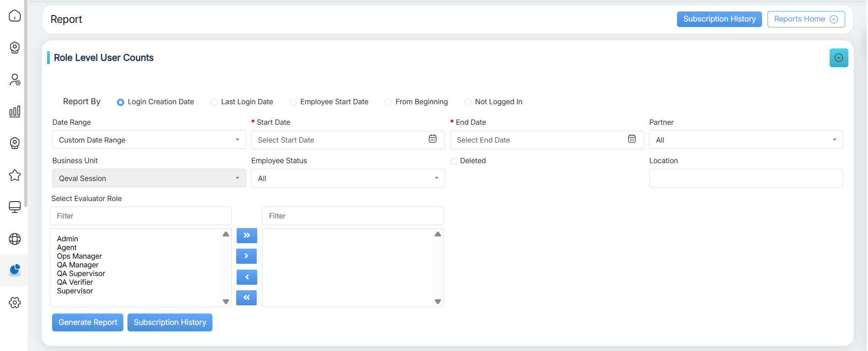Open the Partner dropdown
Screen dimensions: 868x351
point(746,140)
